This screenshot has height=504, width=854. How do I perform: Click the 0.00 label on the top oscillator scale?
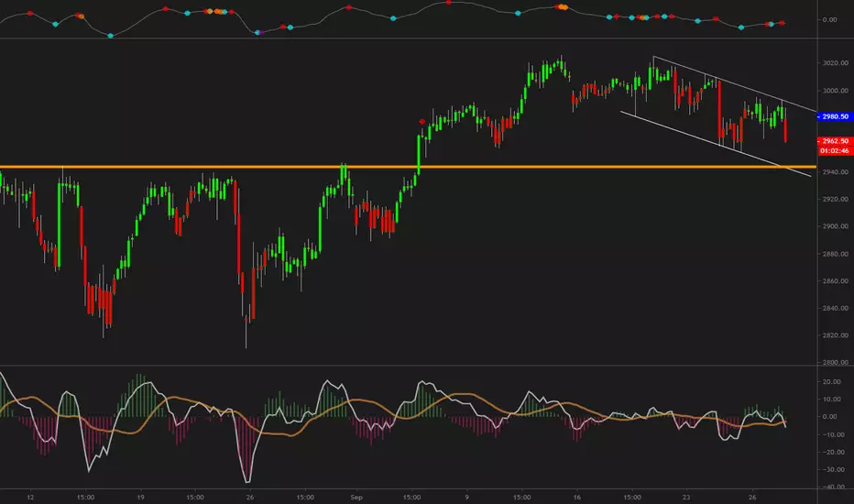829,19
